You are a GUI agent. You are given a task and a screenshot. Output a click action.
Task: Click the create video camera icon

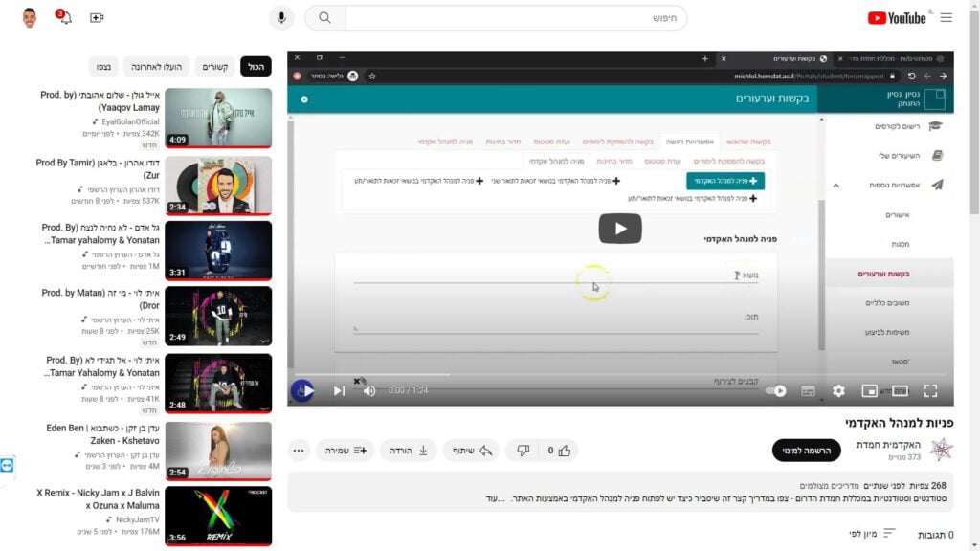click(x=97, y=17)
